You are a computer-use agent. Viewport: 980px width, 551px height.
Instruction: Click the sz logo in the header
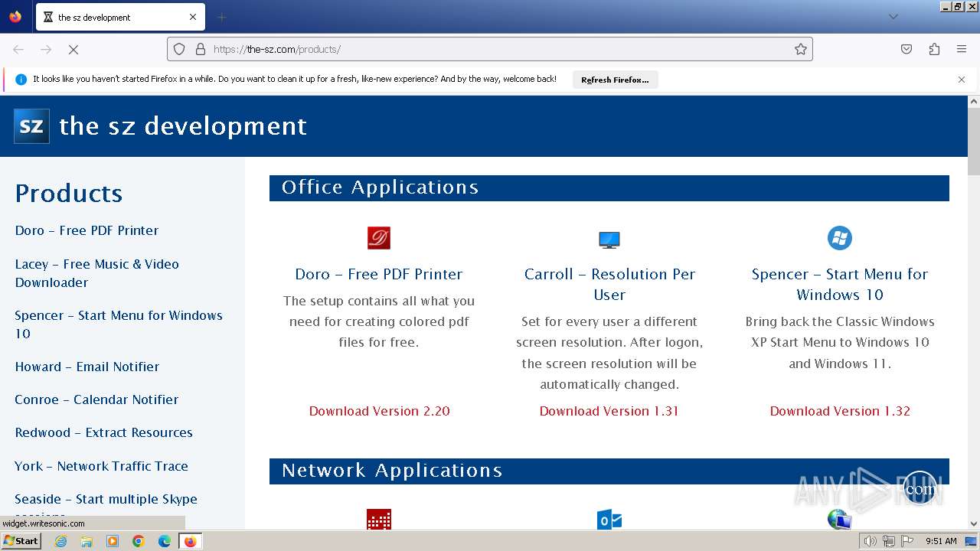31,126
